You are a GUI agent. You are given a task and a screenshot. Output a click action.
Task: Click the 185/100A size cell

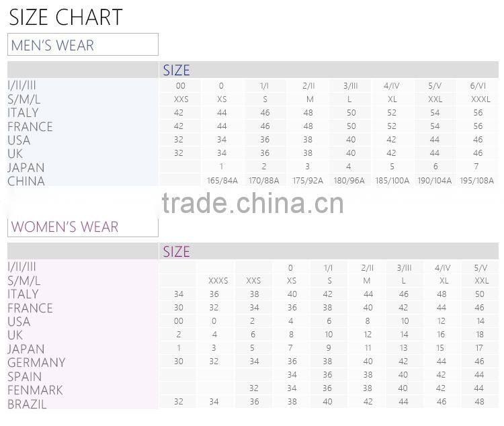point(392,181)
